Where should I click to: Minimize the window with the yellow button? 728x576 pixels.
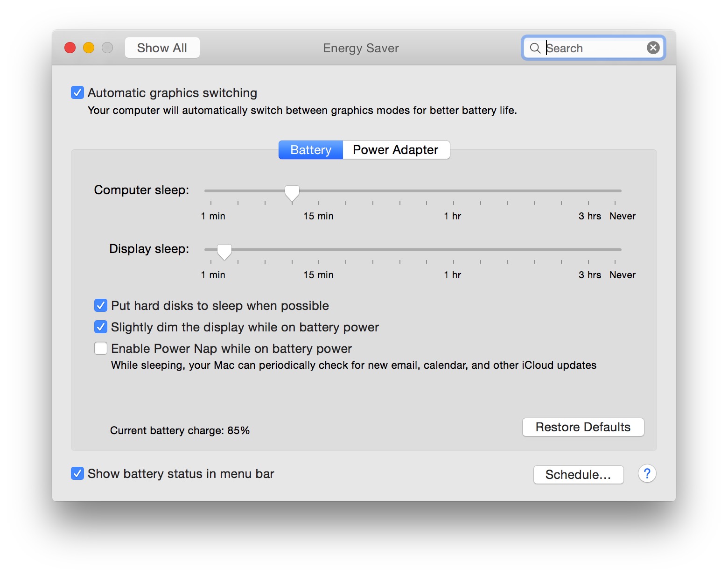pos(89,48)
